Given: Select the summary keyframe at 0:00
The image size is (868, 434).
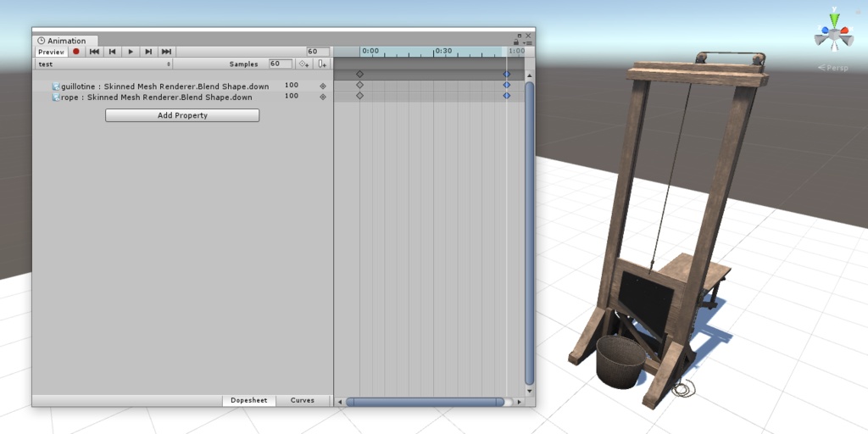Looking at the screenshot, I should 359,75.
